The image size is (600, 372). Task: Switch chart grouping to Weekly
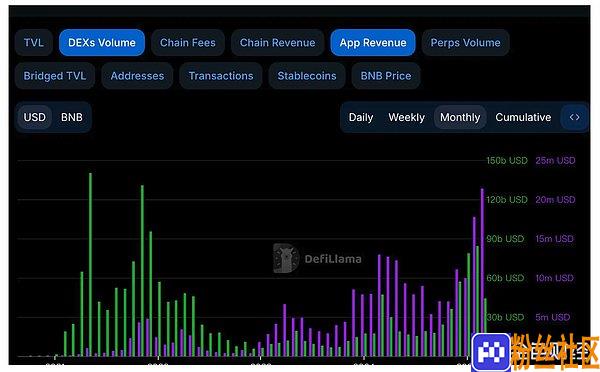[x=406, y=117]
